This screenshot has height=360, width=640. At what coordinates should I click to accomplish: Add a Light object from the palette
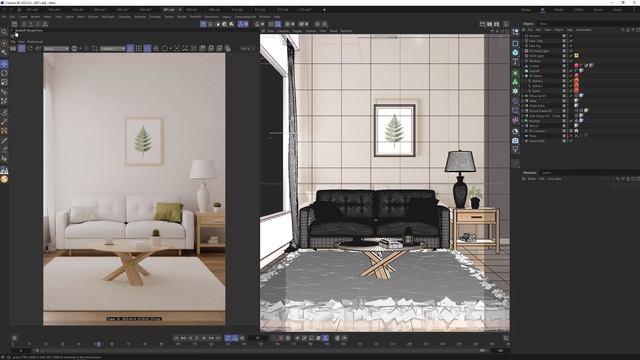(516, 150)
